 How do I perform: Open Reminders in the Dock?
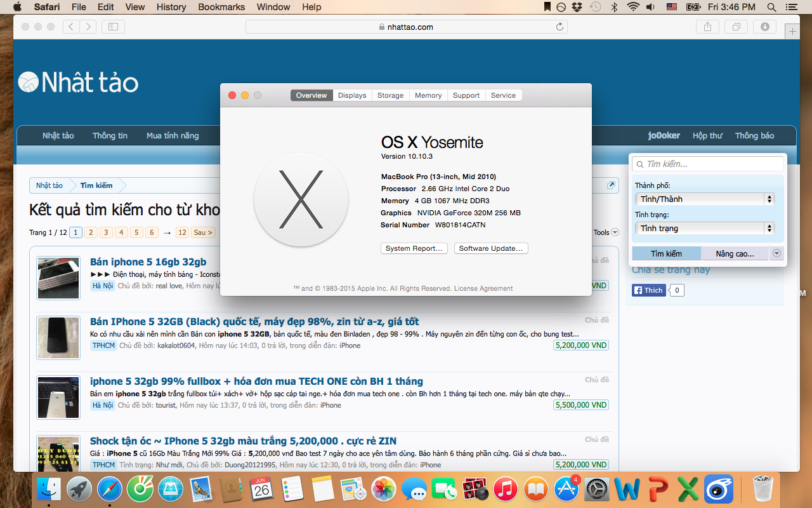(x=292, y=489)
